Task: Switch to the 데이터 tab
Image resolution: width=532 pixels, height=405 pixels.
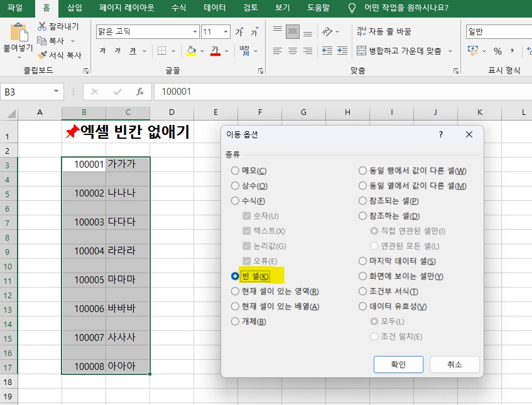Action: pos(214,8)
